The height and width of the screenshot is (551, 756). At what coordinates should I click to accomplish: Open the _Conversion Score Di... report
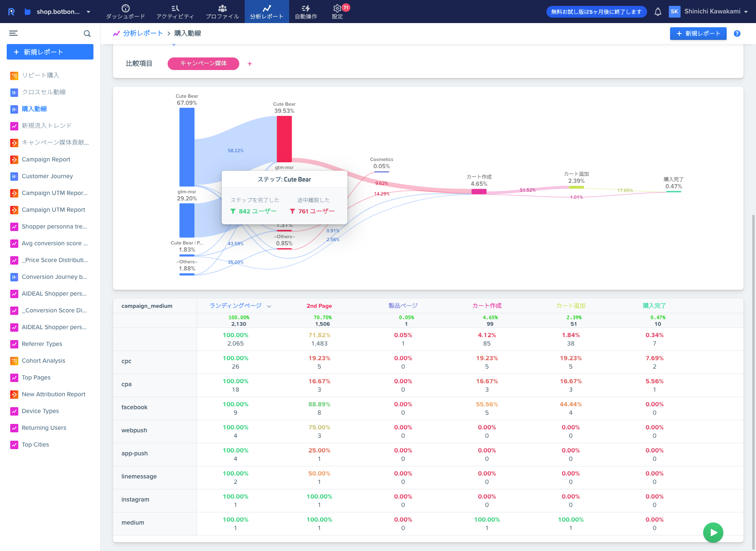coord(54,310)
